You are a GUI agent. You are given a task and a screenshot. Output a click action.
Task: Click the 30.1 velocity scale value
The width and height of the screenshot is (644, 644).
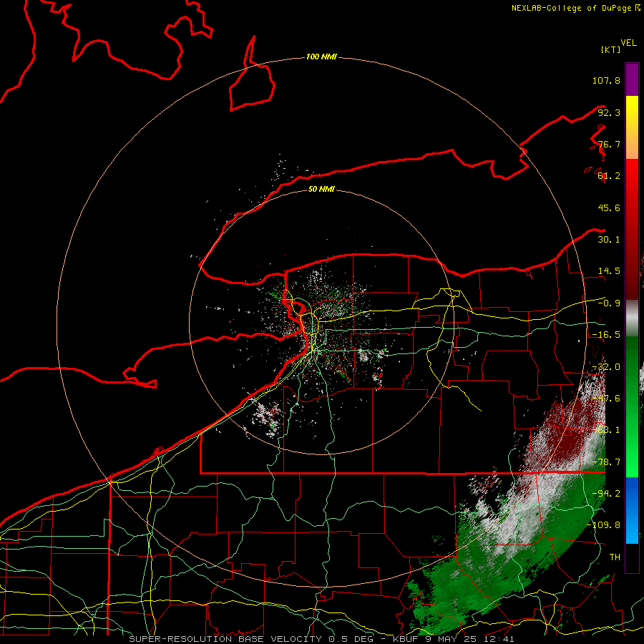(x=609, y=240)
